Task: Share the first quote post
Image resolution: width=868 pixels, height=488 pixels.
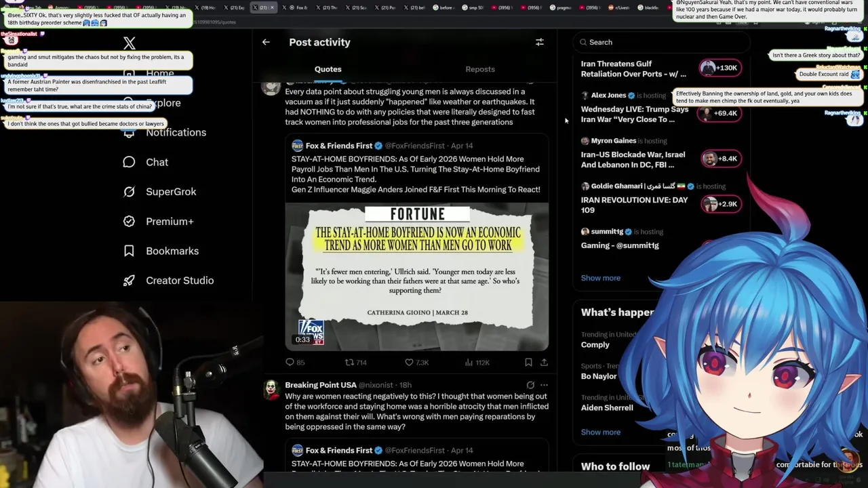Action: tap(544, 363)
